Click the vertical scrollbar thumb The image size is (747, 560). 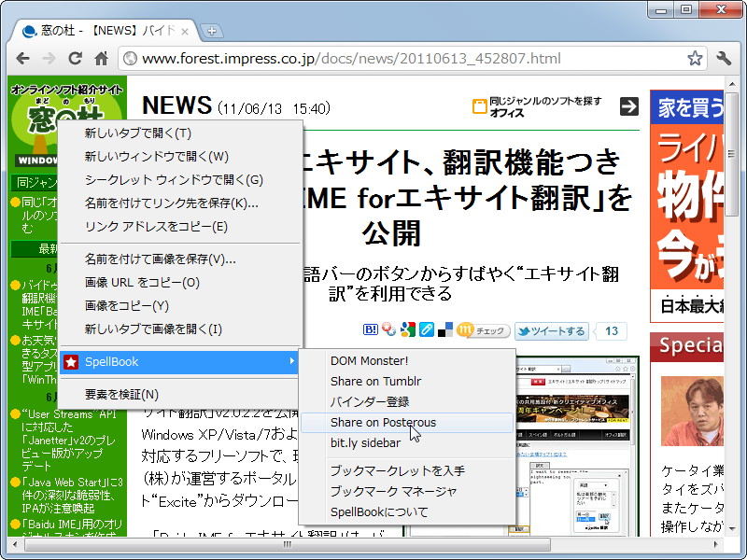pos(732,154)
